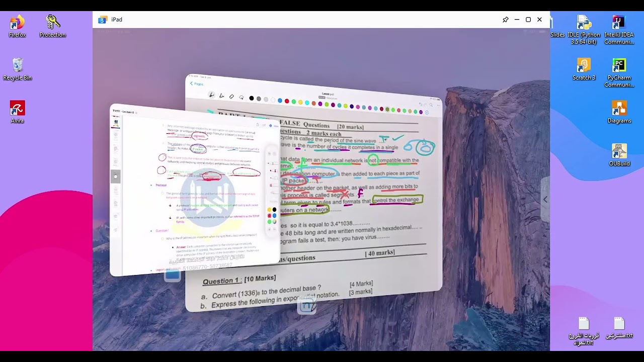Launch IDLE (Python 3.5 64-bit) shortcut
The height and width of the screenshot is (362, 644).
coord(584,30)
